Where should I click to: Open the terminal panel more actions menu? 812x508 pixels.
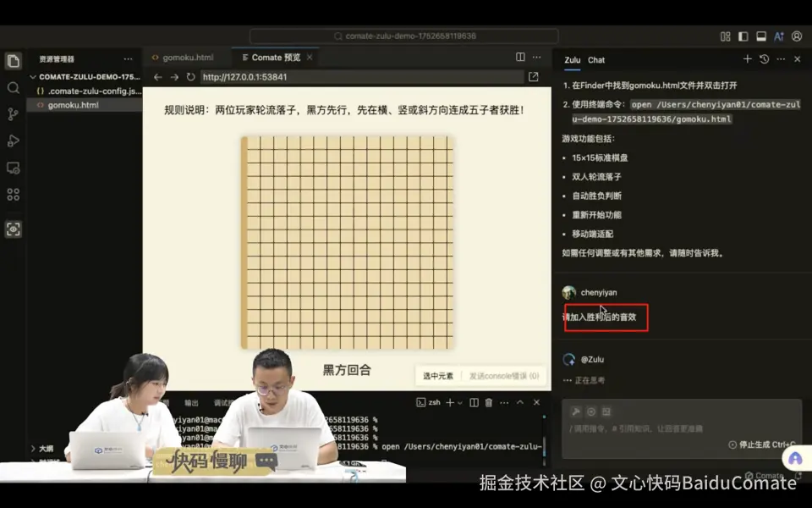pyautogui.click(x=504, y=403)
